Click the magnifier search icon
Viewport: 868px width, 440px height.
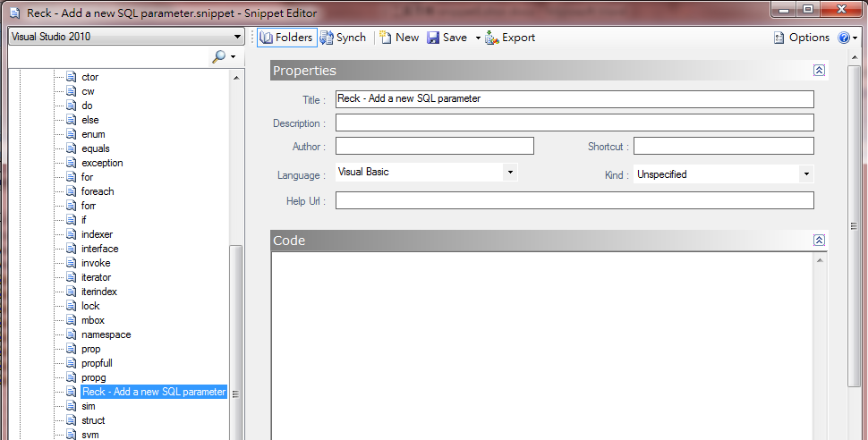[x=219, y=56]
